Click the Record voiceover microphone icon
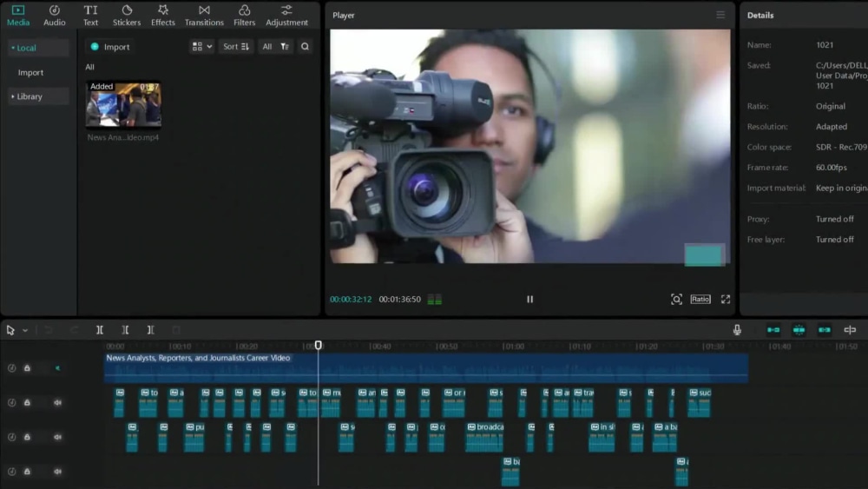 pyautogui.click(x=737, y=330)
